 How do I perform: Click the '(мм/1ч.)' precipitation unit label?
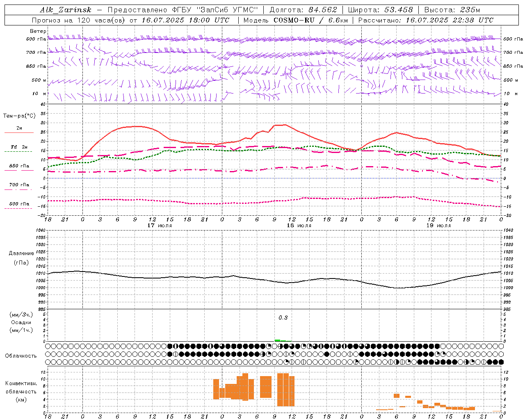pos(21,330)
